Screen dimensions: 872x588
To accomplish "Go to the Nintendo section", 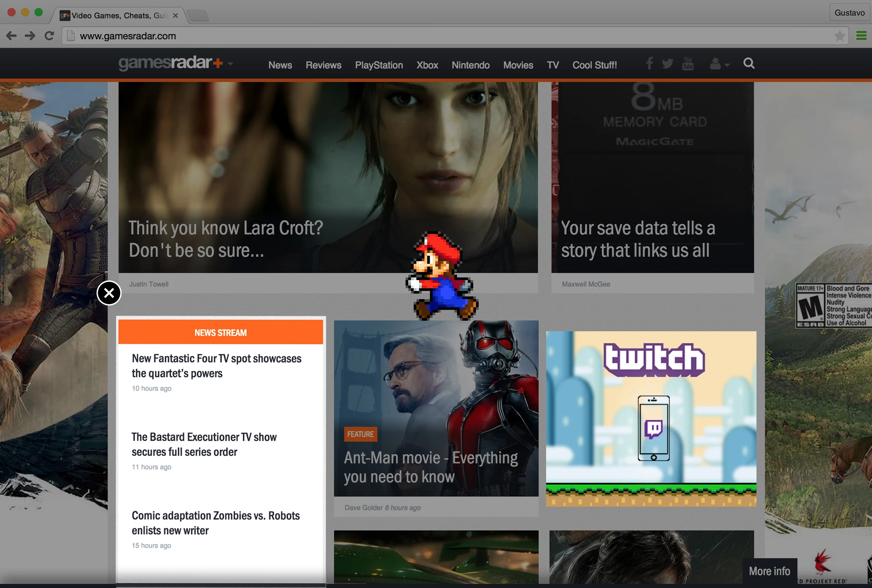I will pos(471,65).
